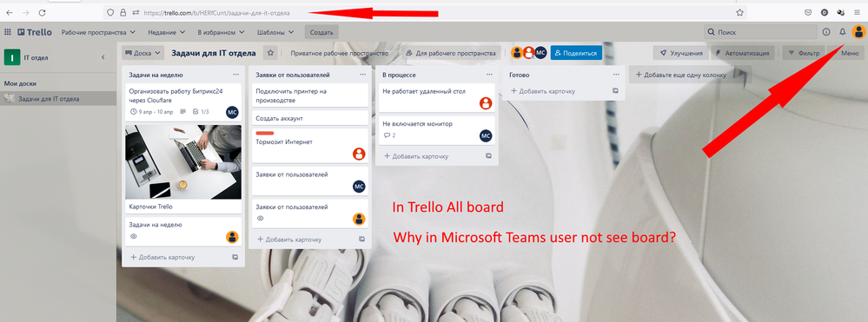Bookmark this page with the address-bar star
The width and height of the screenshot is (868, 322).
click(x=739, y=12)
